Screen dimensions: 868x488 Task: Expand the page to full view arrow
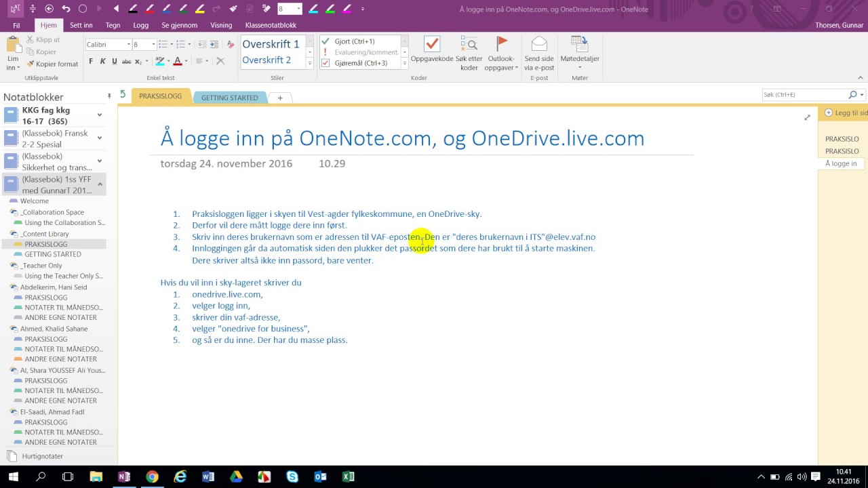tap(807, 117)
